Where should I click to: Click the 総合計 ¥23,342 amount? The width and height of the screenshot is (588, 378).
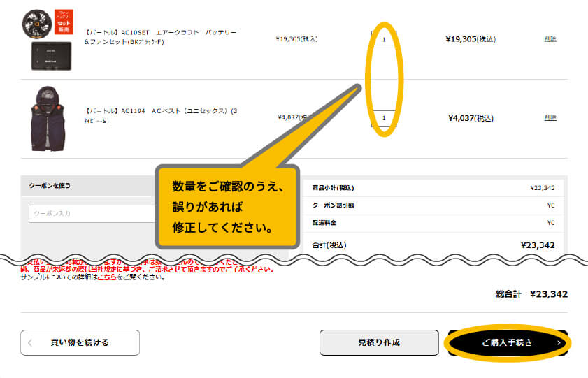click(x=548, y=294)
